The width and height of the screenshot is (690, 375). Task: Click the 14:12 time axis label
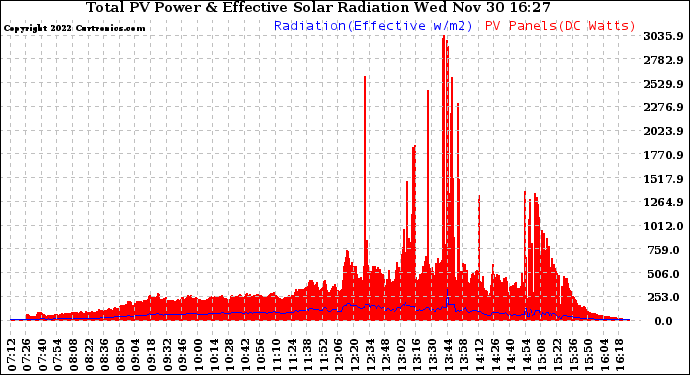click(479, 355)
